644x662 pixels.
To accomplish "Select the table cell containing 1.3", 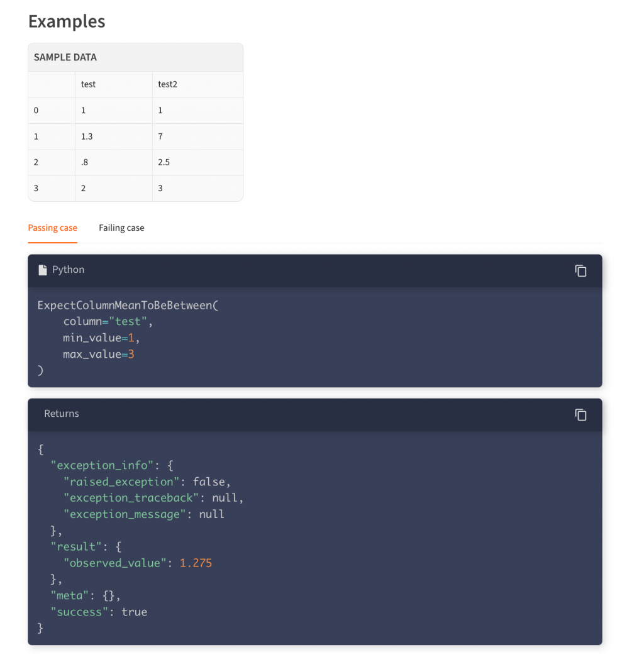I will coord(87,136).
